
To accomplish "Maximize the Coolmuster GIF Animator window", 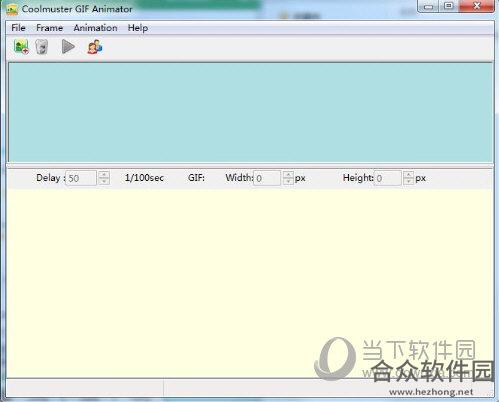I will [449, 6].
